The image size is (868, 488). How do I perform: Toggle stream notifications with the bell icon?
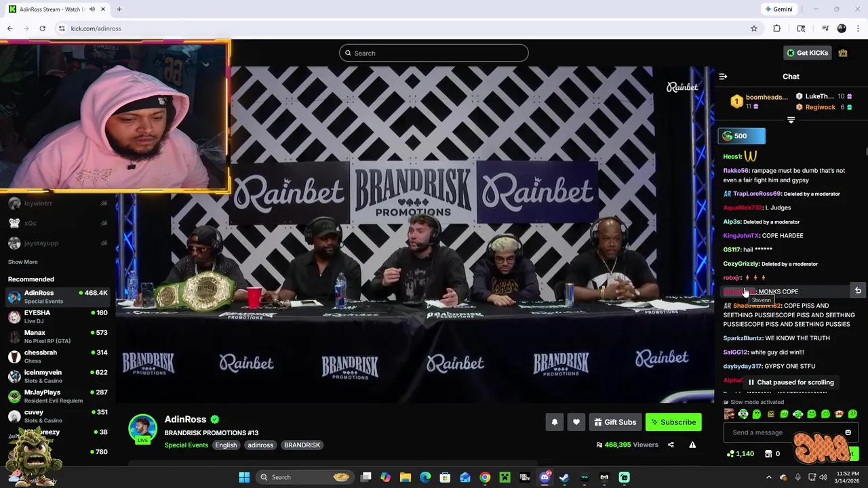coord(554,422)
